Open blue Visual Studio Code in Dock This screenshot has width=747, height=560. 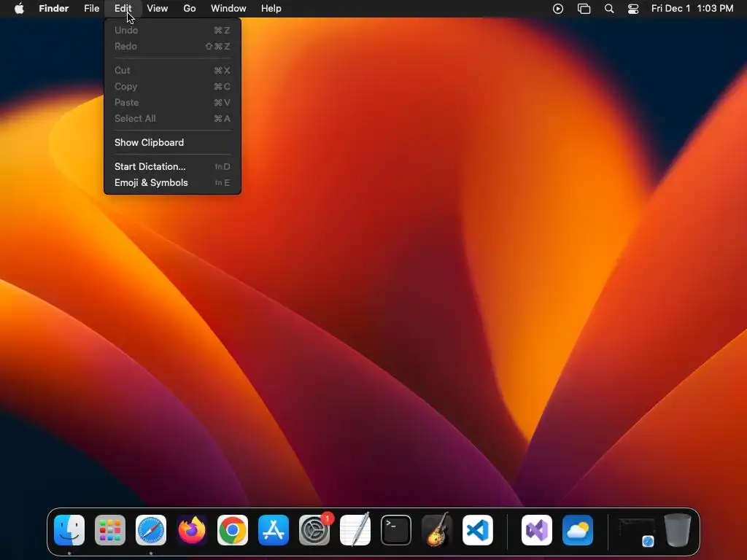(478, 530)
